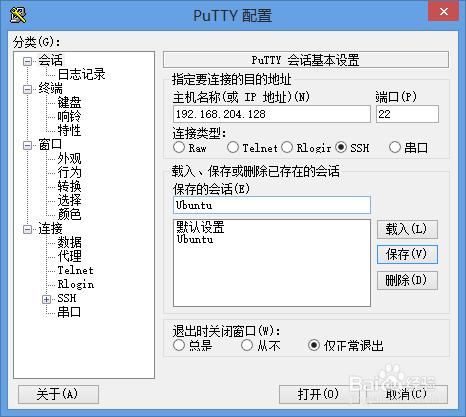Collapse the 窗口 tree branch
Image resolution: width=466 pixels, height=417 pixels.
[27, 145]
